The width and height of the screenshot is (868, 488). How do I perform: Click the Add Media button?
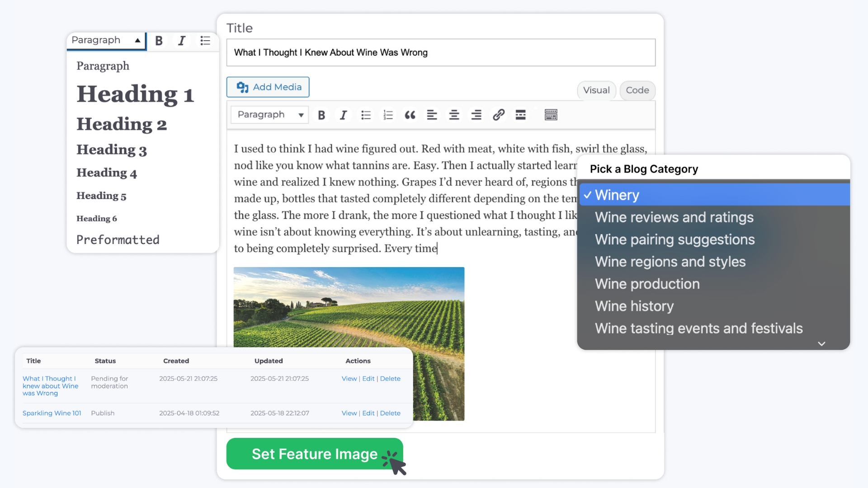click(268, 87)
